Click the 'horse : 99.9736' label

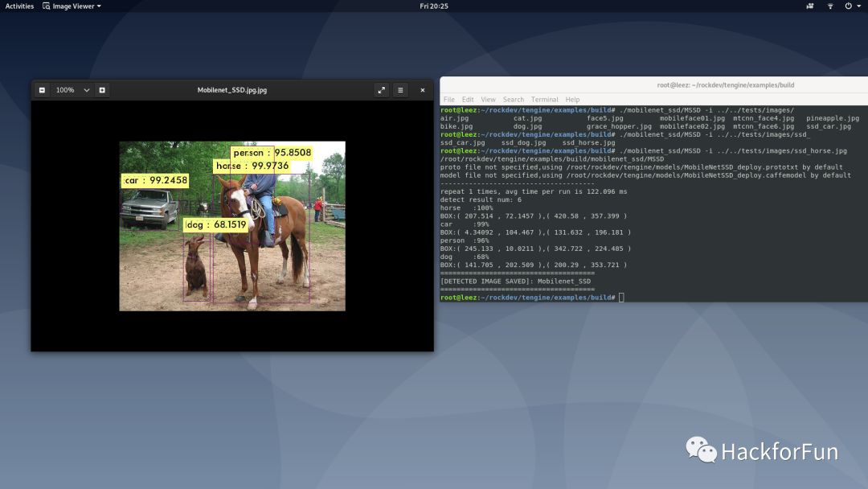coord(252,166)
